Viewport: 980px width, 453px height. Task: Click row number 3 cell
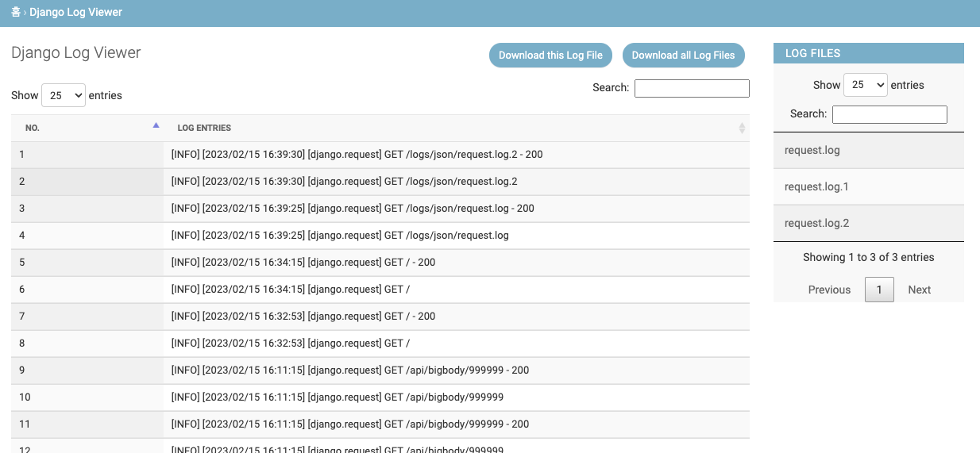coord(87,209)
